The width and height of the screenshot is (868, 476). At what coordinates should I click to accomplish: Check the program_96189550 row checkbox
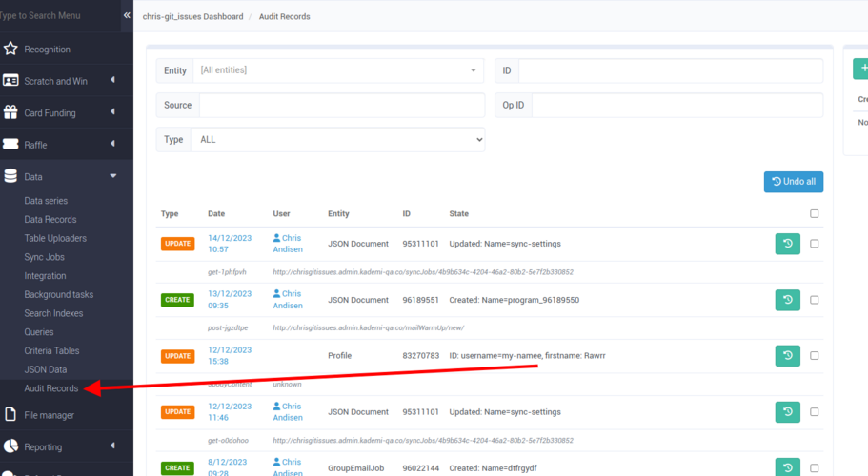(814, 300)
